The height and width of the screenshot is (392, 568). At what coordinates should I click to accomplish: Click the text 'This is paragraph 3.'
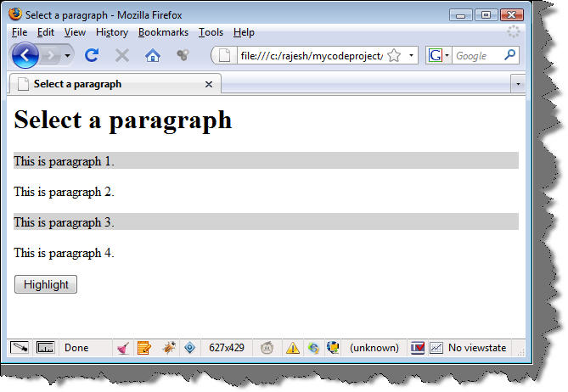tap(65, 222)
